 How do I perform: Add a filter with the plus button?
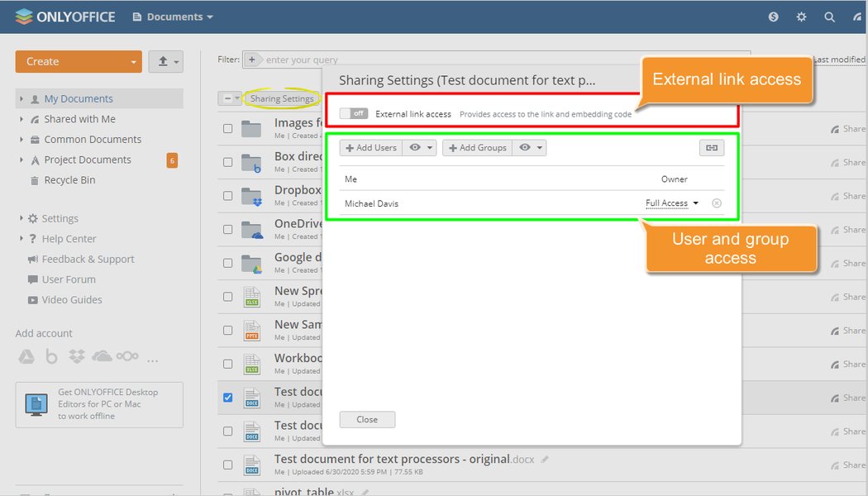252,60
